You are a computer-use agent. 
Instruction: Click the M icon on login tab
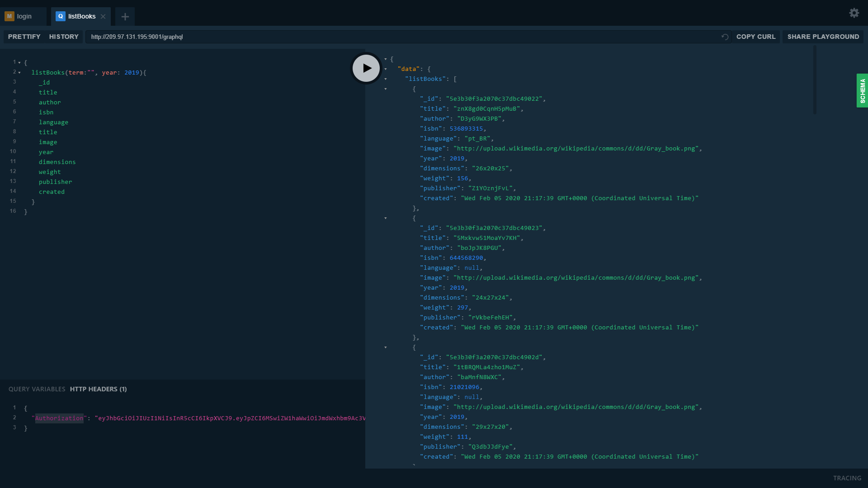pos(9,16)
